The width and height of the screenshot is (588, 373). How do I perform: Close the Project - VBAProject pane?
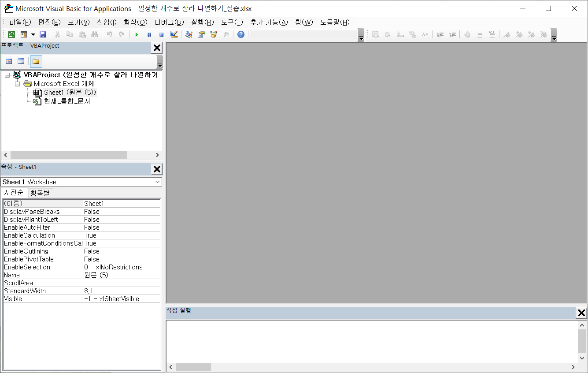pos(157,48)
